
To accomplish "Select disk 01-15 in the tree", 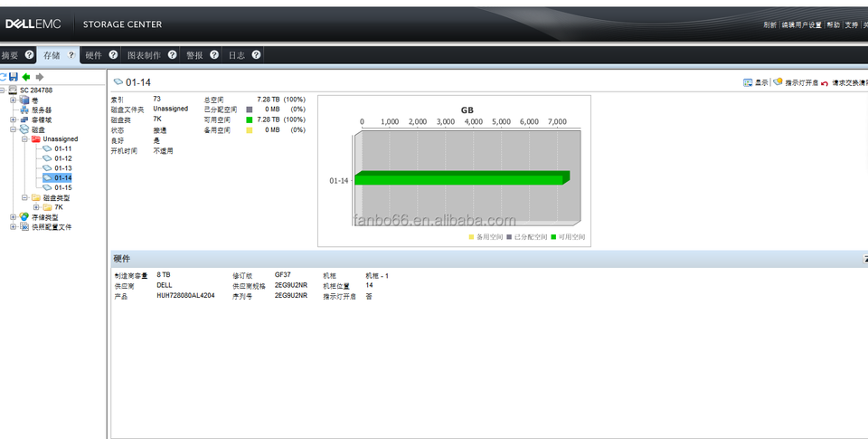I will point(62,187).
